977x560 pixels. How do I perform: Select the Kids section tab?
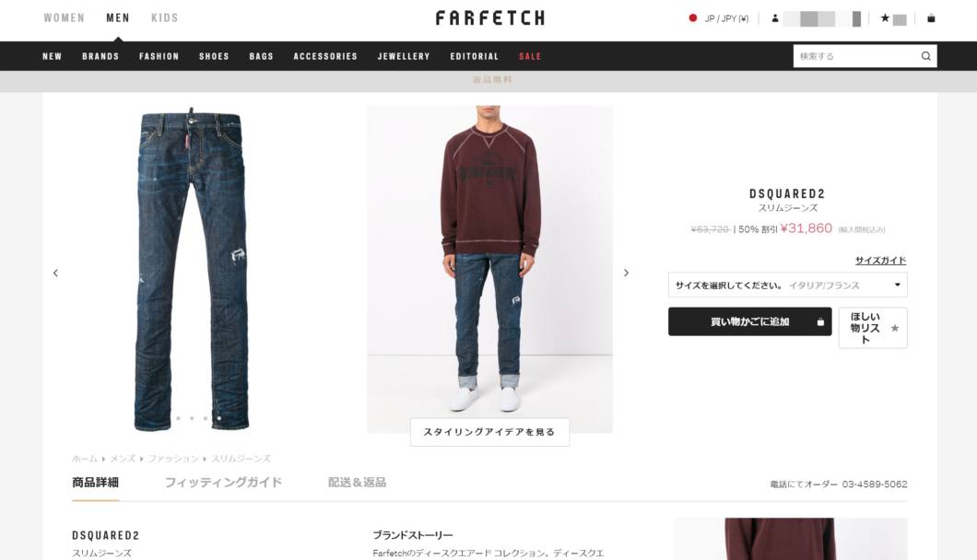pos(164,18)
